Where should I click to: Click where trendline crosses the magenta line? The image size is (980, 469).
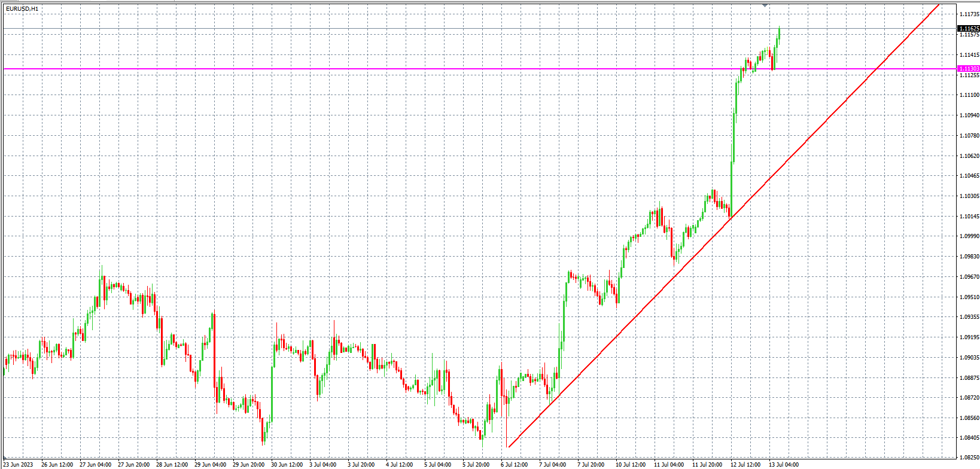pyautogui.click(x=875, y=69)
